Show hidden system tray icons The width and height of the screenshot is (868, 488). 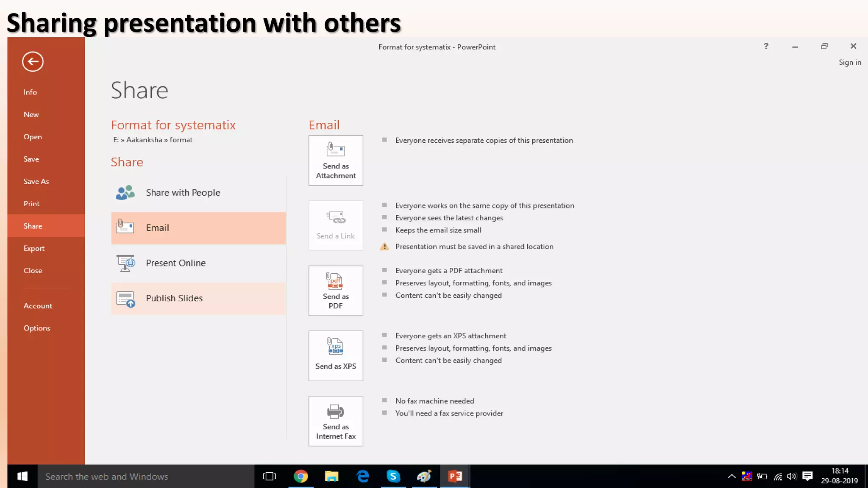click(x=732, y=477)
